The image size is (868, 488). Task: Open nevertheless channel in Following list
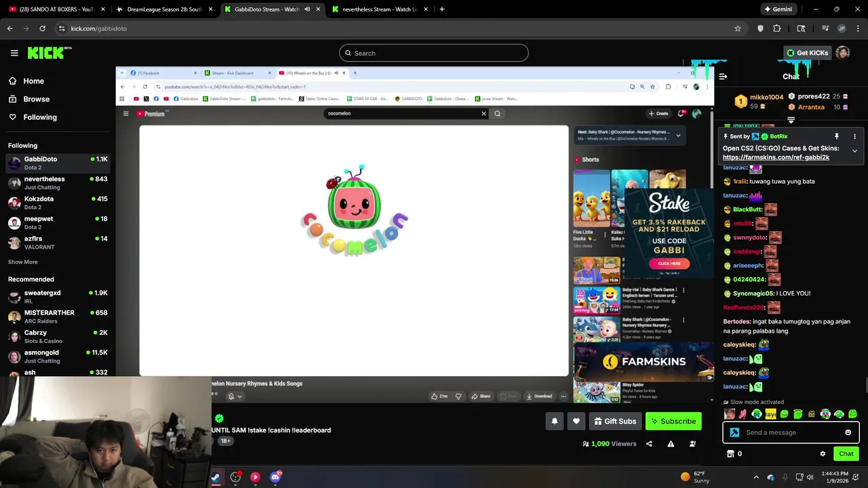click(58, 183)
